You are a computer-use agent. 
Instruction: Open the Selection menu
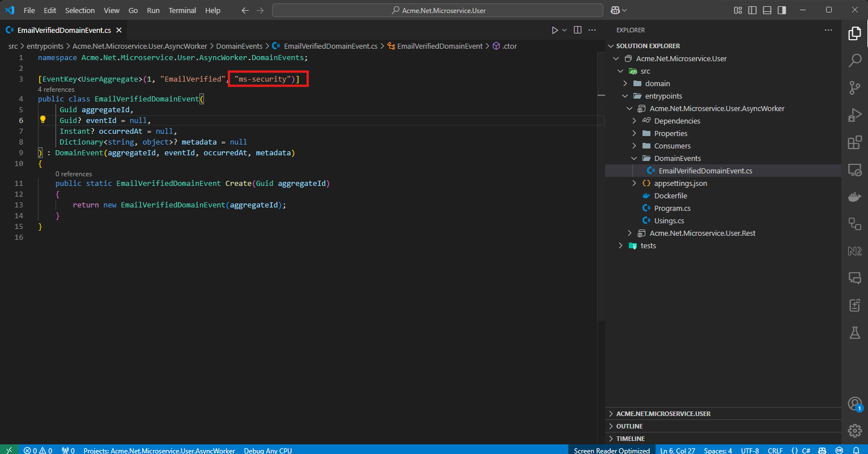tap(80, 10)
